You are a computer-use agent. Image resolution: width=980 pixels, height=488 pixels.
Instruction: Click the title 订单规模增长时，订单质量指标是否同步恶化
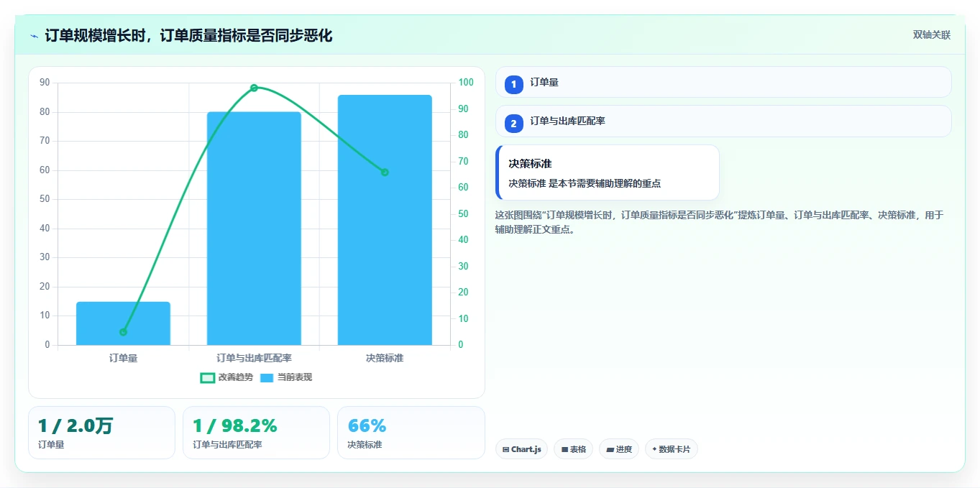[188, 36]
